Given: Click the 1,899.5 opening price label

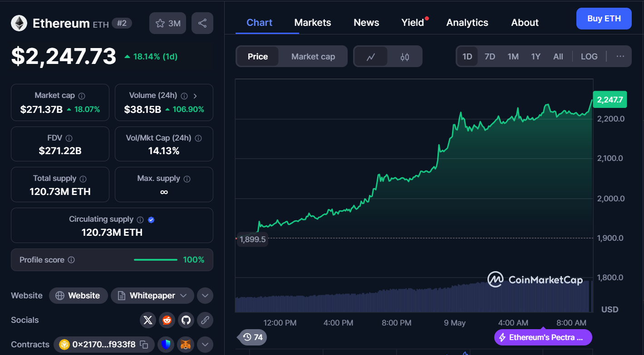Looking at the screenshot, I should pos(253,239).
